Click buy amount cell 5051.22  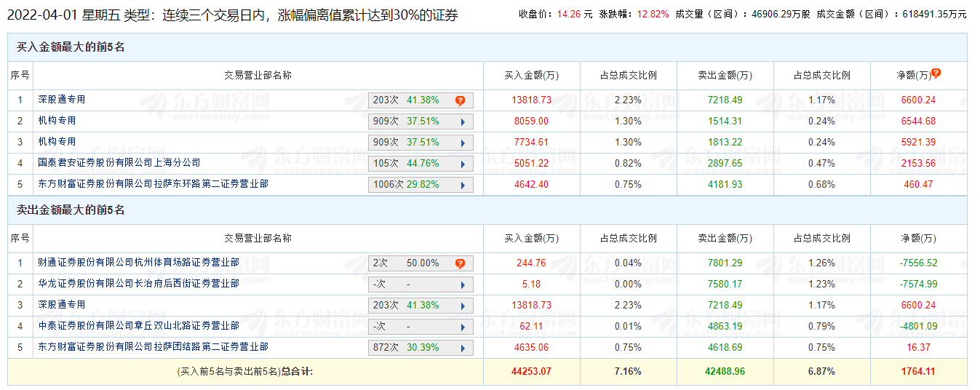pyautogui.click(x=531, y=164)
